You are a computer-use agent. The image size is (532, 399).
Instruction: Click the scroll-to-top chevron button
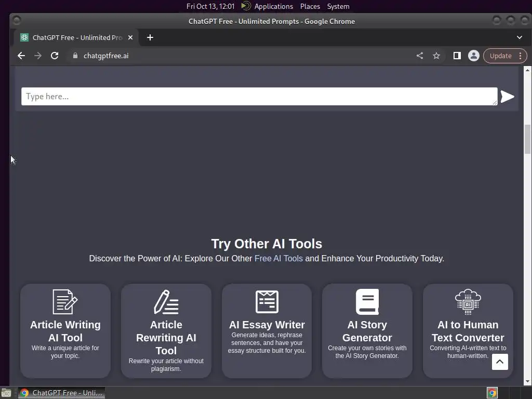(x=500, y=362)
